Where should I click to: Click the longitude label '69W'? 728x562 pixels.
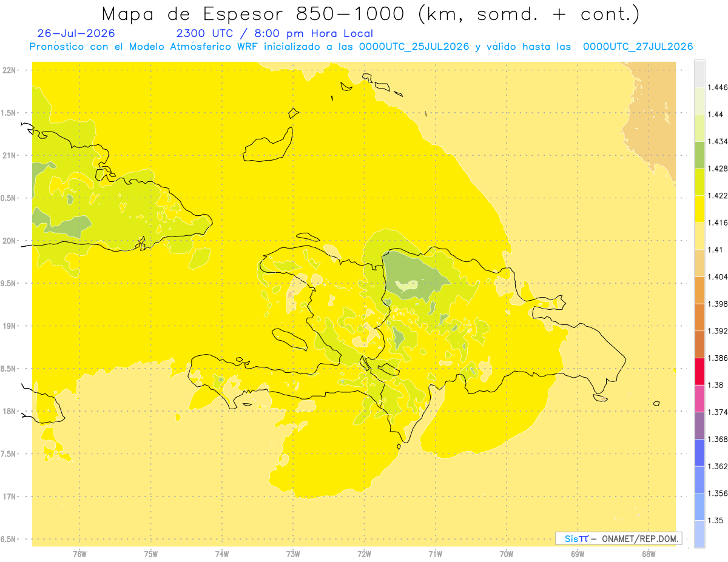[x=578, y=554]
